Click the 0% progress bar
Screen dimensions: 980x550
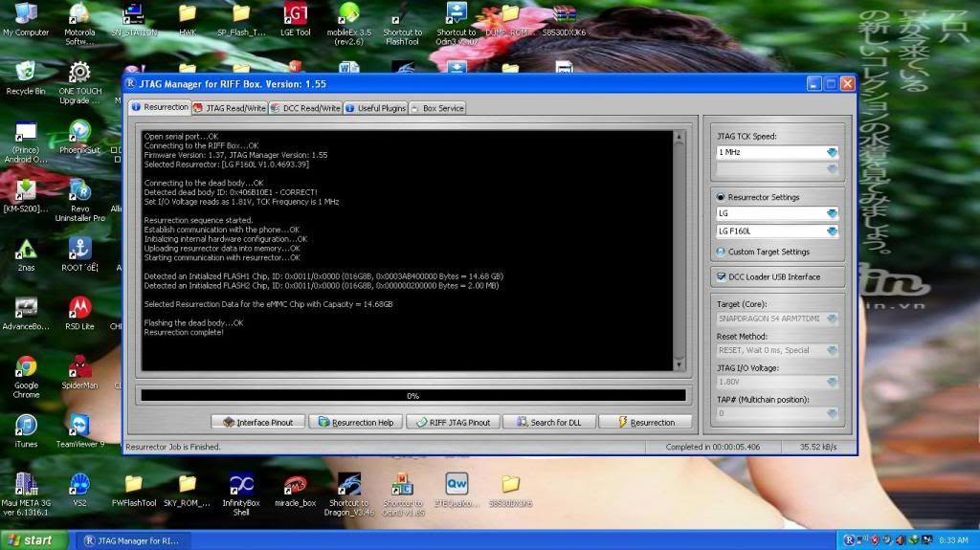413,396
